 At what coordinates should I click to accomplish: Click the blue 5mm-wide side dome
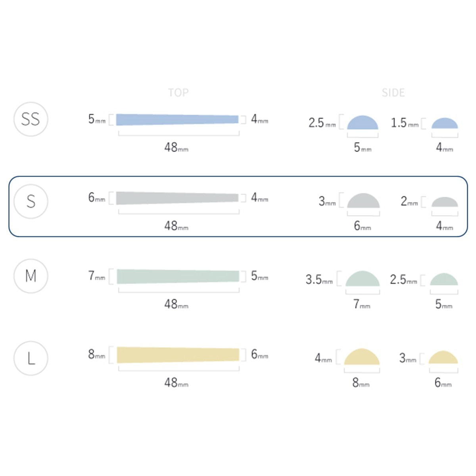click(363, 123)
